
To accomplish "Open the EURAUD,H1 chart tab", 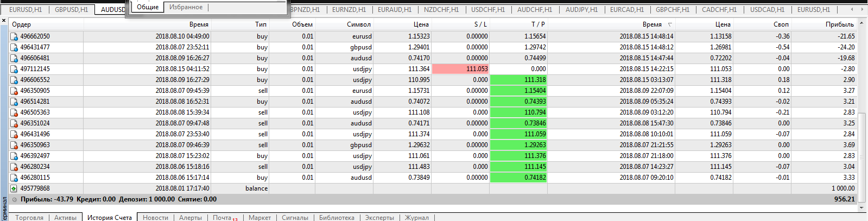I will click(x=395, y=9).
